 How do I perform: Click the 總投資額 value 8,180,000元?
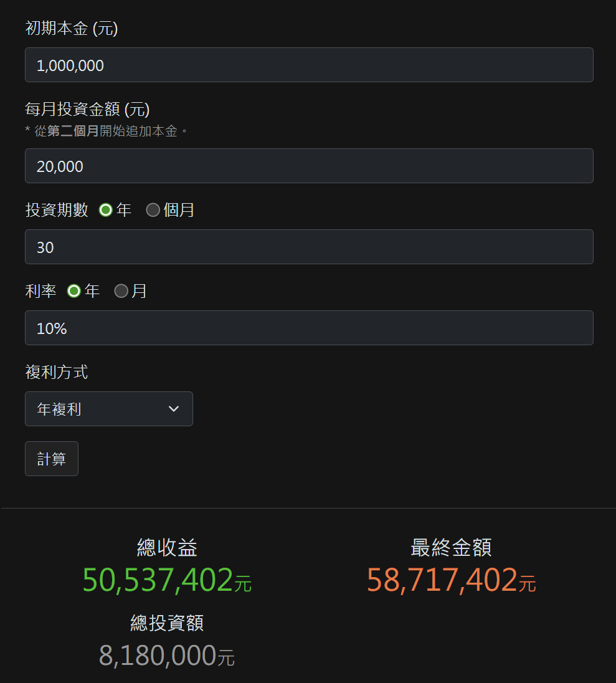pyautogui.click(x=166, y=656)
